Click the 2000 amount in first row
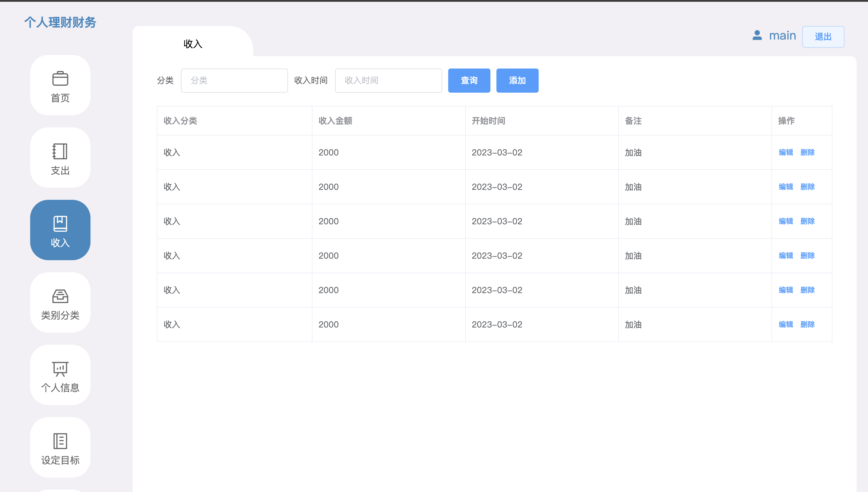 tap(328, 152)
